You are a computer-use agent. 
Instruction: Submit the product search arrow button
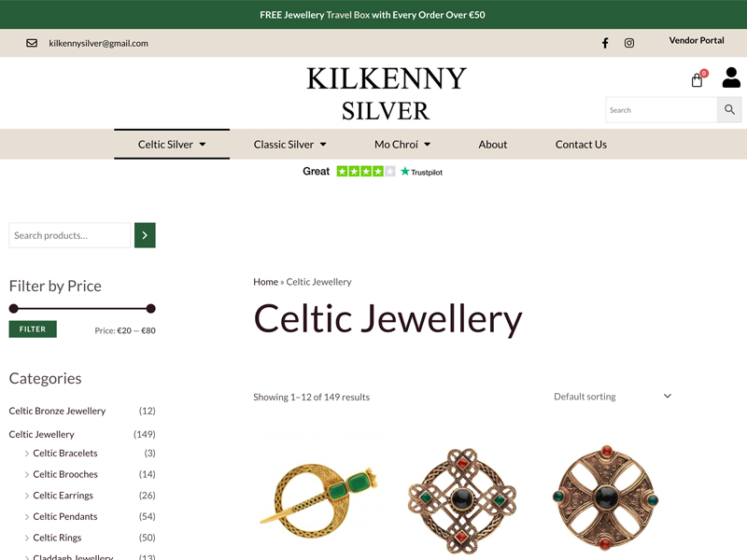coord(145,235)
